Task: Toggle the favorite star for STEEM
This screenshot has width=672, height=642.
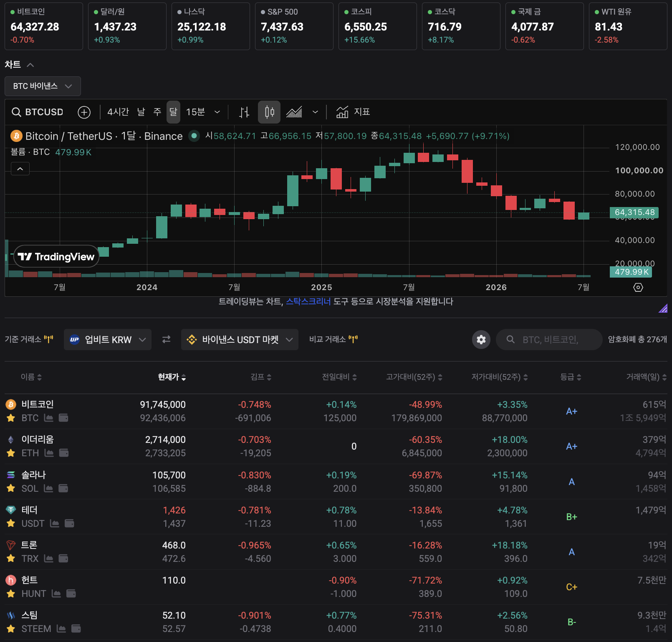Action: [11, 629]
